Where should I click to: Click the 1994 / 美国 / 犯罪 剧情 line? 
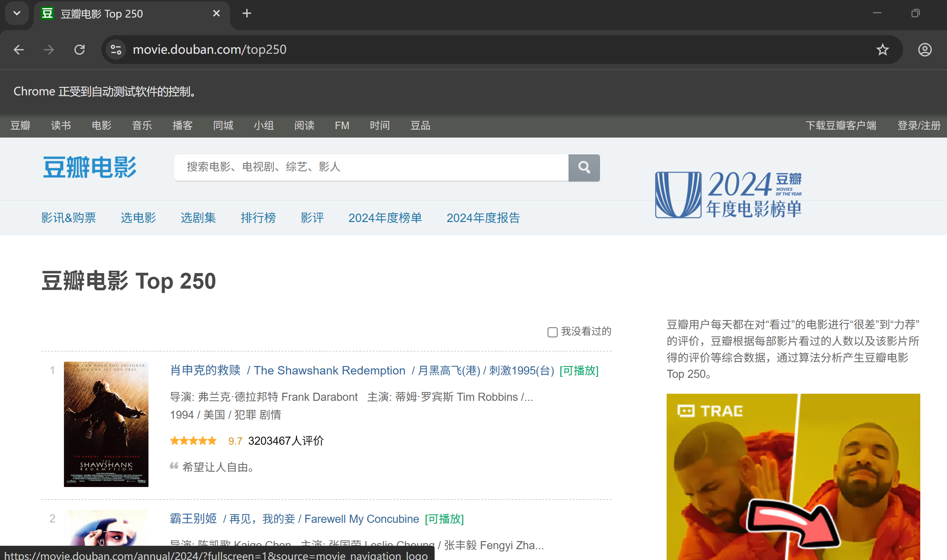[x=226, y=415]
